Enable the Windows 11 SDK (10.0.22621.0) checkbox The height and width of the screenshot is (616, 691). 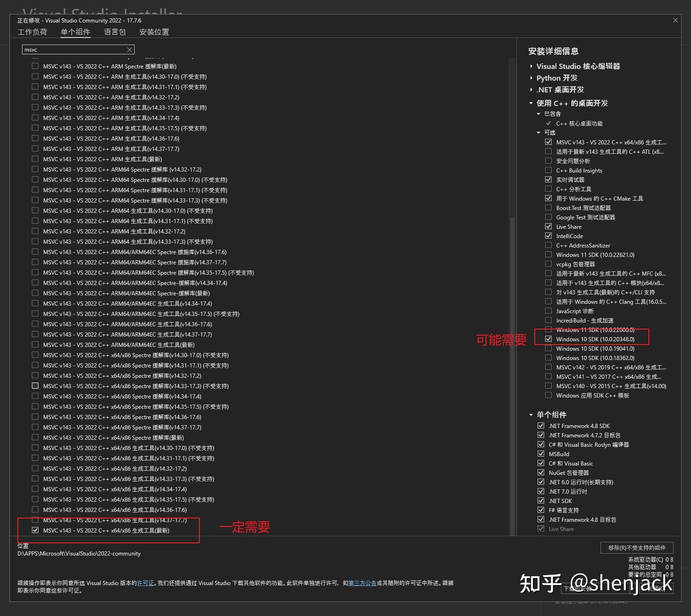[x=548, y=255]
